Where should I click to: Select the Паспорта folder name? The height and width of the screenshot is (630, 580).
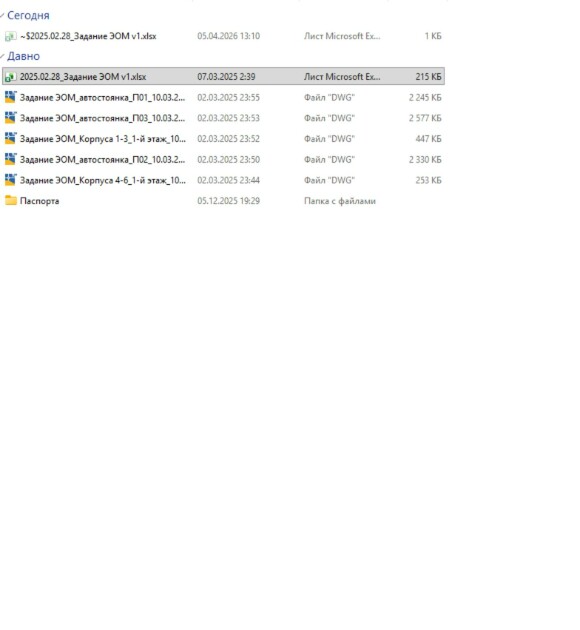(x=39, y=201)
